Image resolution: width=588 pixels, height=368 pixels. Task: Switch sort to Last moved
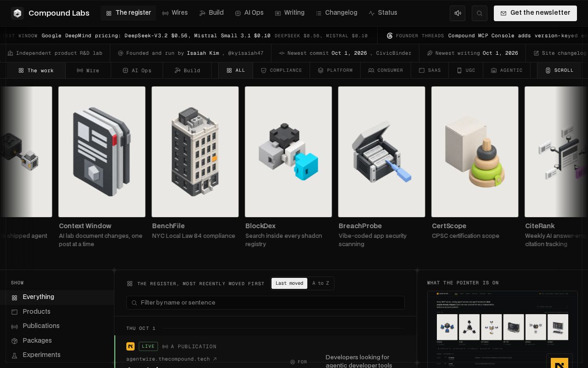pos(289,283)
